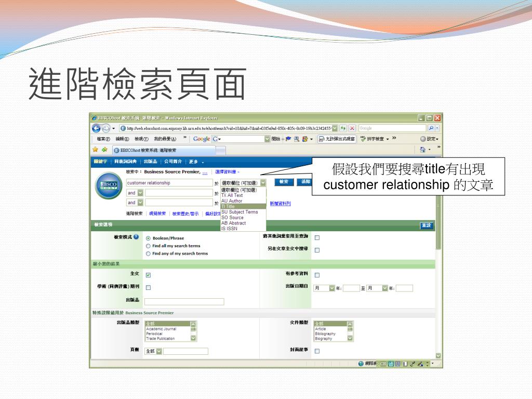Click the 新增資料列 add row link
This screenshot has height=399, width=532.
[280, 204]
